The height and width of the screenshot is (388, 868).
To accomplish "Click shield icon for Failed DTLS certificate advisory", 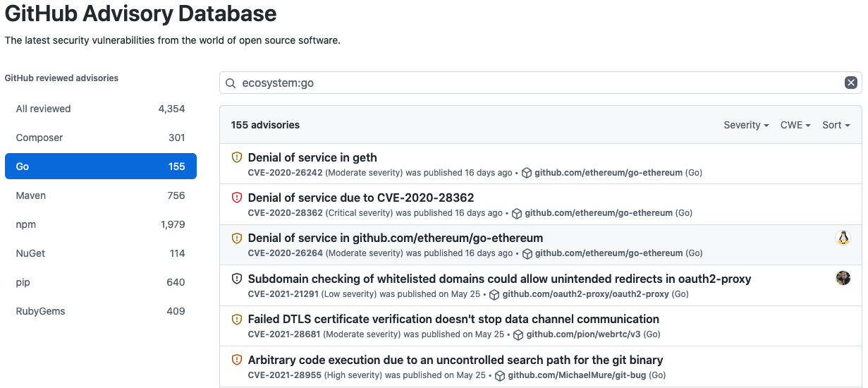I will [237, 319].
